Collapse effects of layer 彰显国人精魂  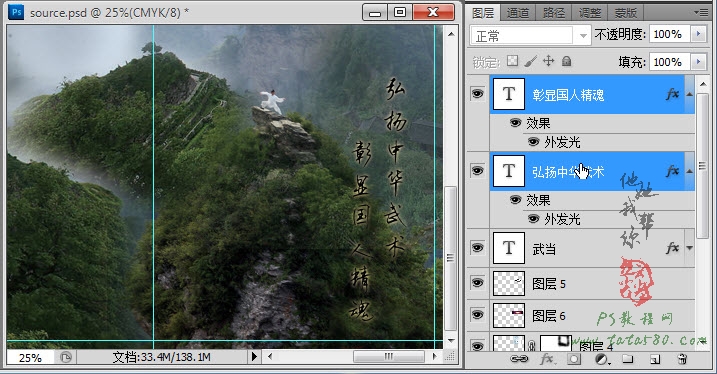pos(690,94)
